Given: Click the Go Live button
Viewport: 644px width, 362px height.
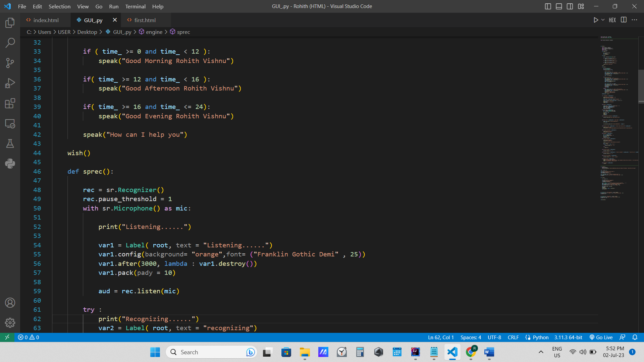Looking at the screenshot, I should point(601,337).
